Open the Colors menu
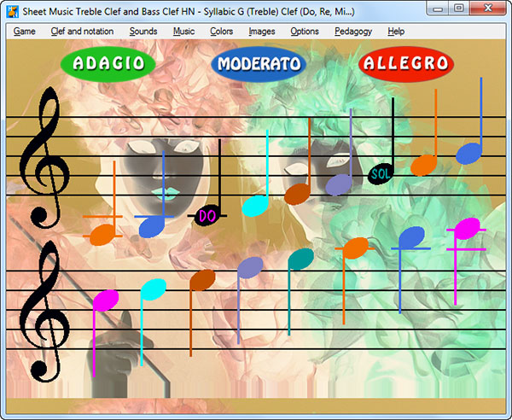This screenshot has height=420, width=512. (x=221, y=32)
